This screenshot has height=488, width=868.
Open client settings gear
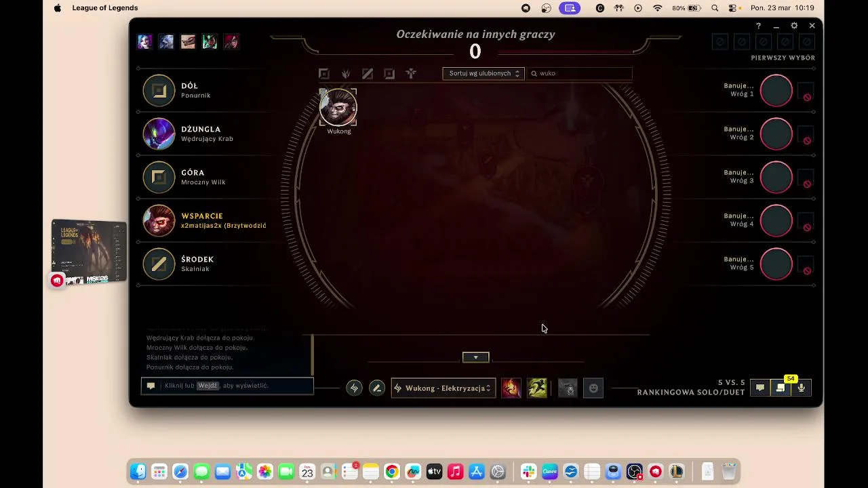(794, 26)
